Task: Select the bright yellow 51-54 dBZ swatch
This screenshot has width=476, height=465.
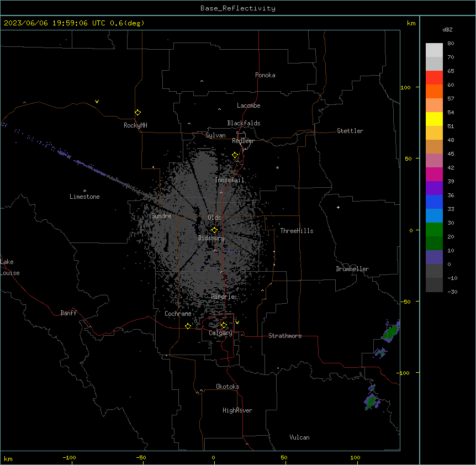Action: [x=434, y=119]
